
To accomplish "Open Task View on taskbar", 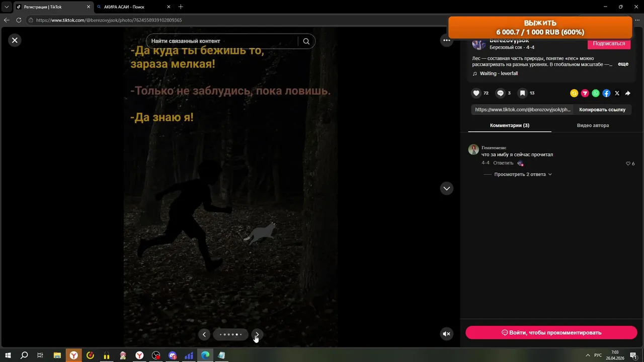I will (40, 355).
